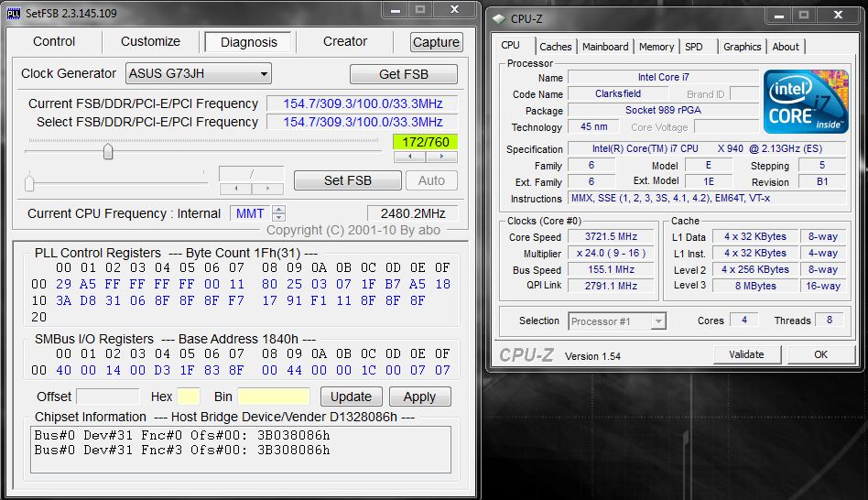Click left arrow under 172/760 value
This screenshot has width=868, height=500.
pos(409,157)
